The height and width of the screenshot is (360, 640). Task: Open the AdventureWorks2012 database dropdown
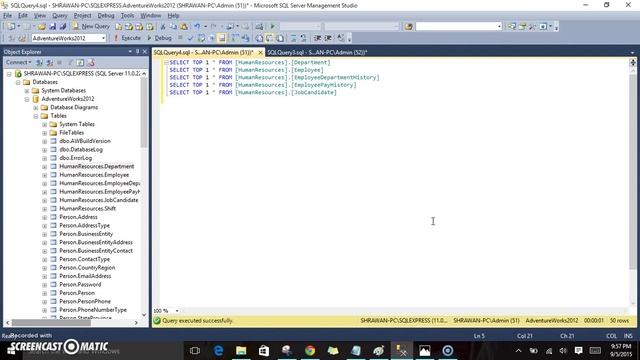coord(104,38)
